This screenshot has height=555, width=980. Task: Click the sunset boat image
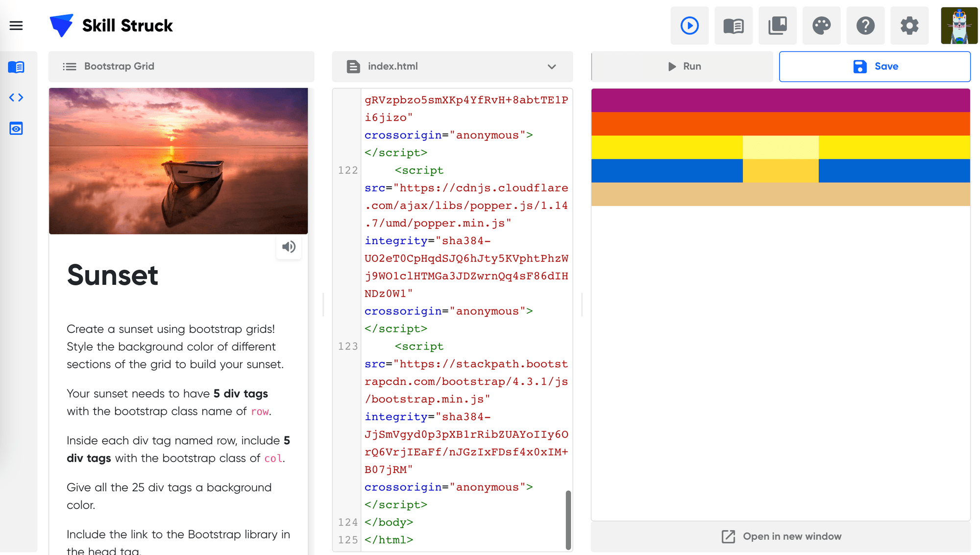tap(178, 161)
